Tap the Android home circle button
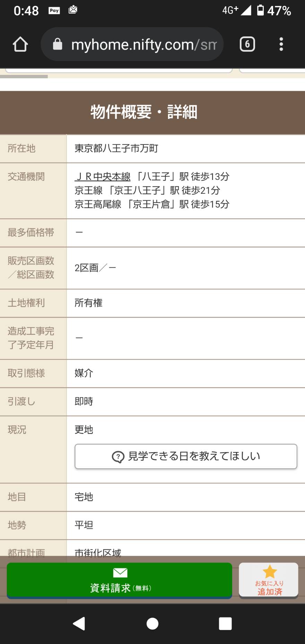Viewport: 305px width, 644px height. point(152,624)
